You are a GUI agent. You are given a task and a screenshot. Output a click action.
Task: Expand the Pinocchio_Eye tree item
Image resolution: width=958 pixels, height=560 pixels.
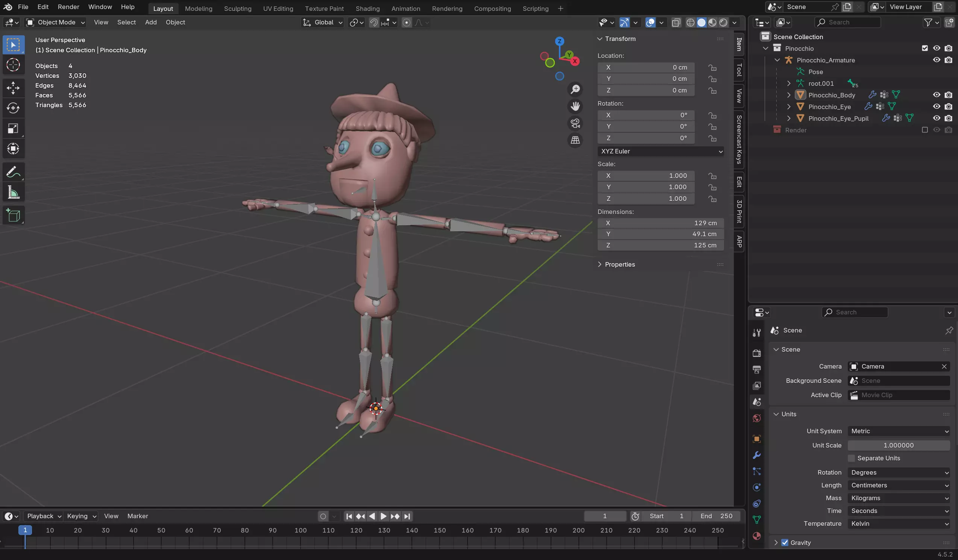click(x=789, y=107)
